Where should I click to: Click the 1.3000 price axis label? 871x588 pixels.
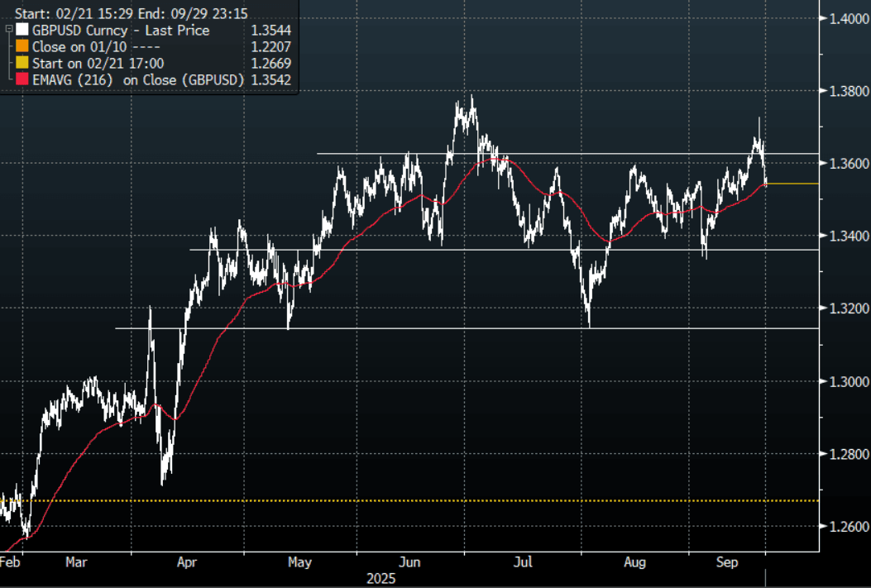pos(847,381)
